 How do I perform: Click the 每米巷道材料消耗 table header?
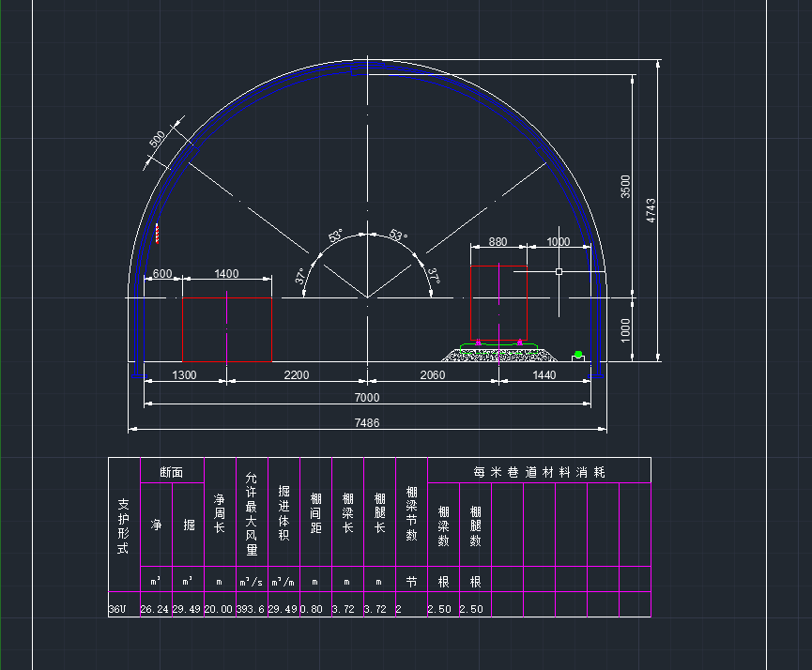pos(539,471)
